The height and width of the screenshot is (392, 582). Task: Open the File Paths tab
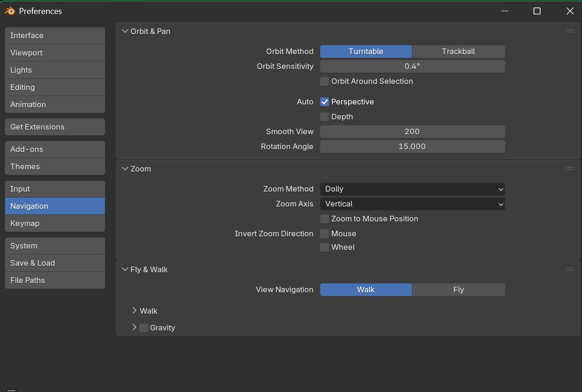point(55,280)
